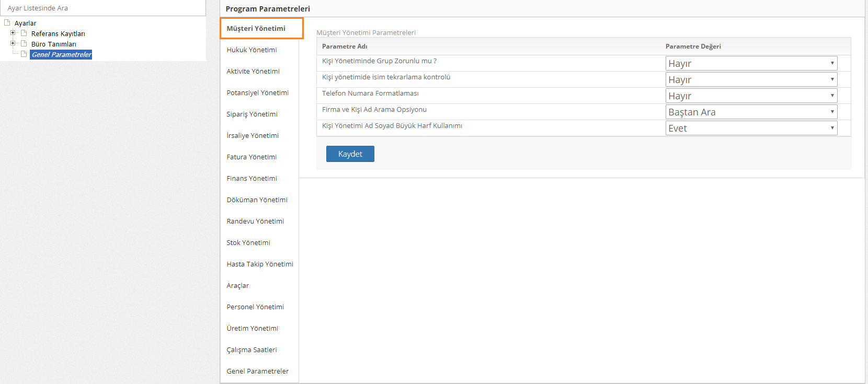Change Firma ve Kişi Ad Arama option
This screenshot has height=384, width=868.
click(751, 112)
